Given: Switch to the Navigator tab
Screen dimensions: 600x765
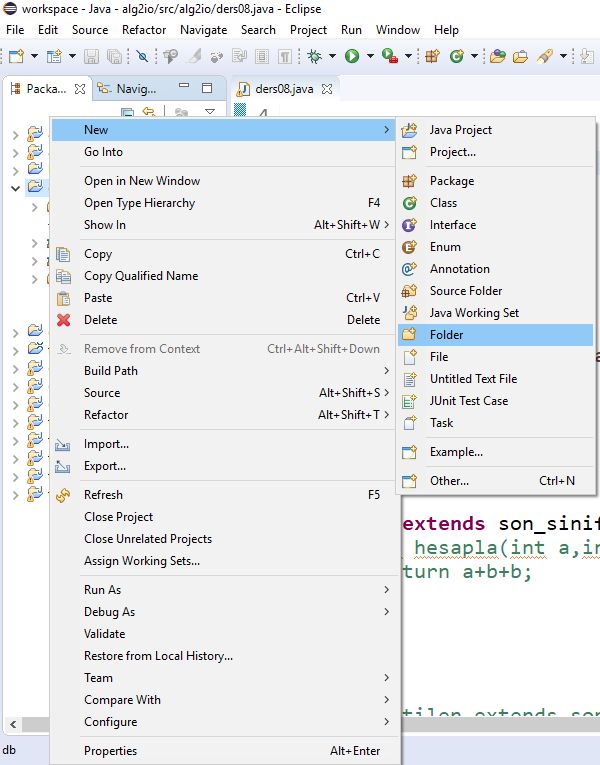Looking at the screenshot, I should point(127,89).
